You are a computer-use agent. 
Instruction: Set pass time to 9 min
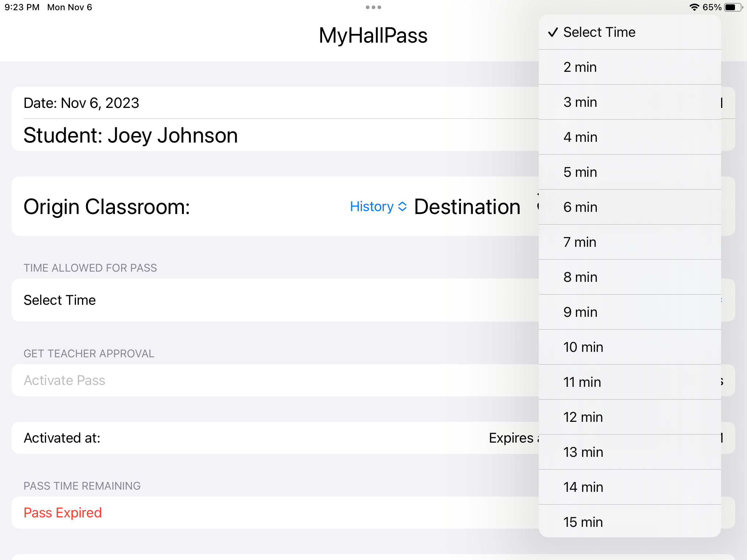tap(630, 312)
